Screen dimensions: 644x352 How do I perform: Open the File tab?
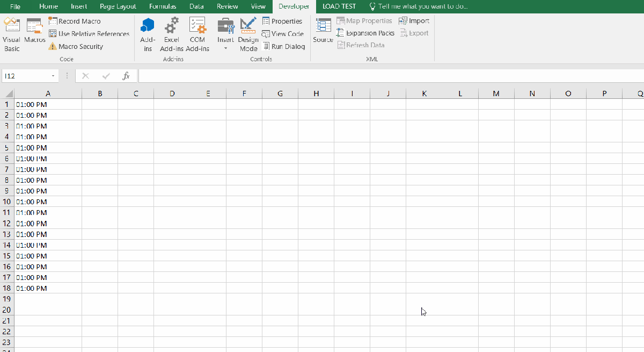(15, 6)
